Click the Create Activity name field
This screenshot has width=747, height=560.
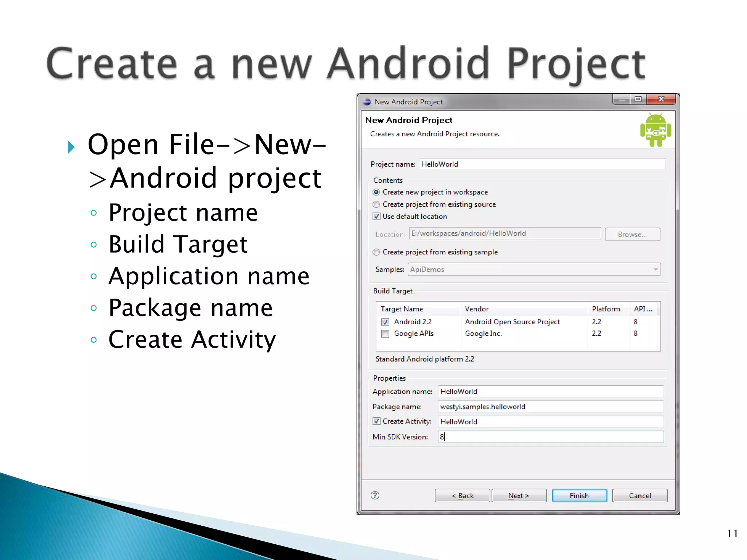pyautogui.click(x=551, y=422)
